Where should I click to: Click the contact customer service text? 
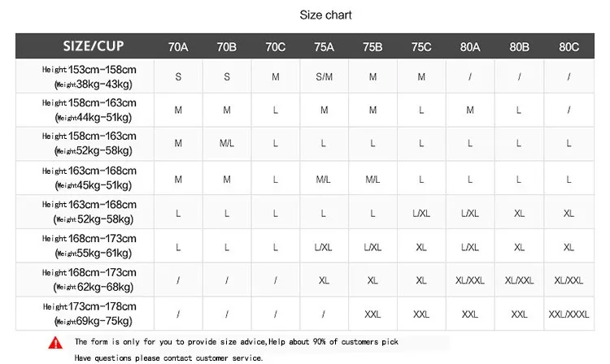pos(169,357)
